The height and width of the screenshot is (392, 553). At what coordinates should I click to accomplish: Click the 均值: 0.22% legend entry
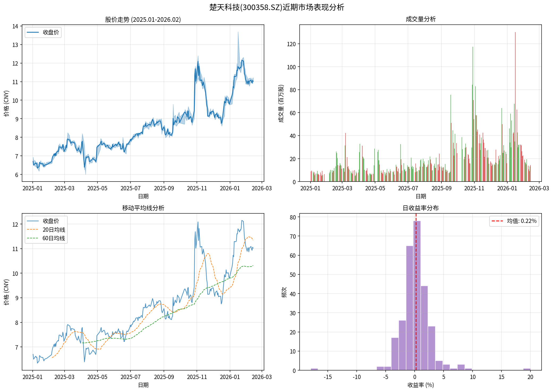521,221
